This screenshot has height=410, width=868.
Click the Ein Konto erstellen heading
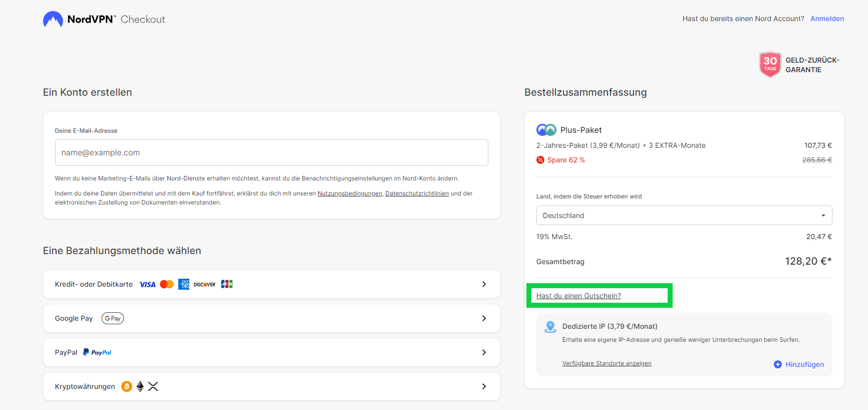[x=88, y=92]
